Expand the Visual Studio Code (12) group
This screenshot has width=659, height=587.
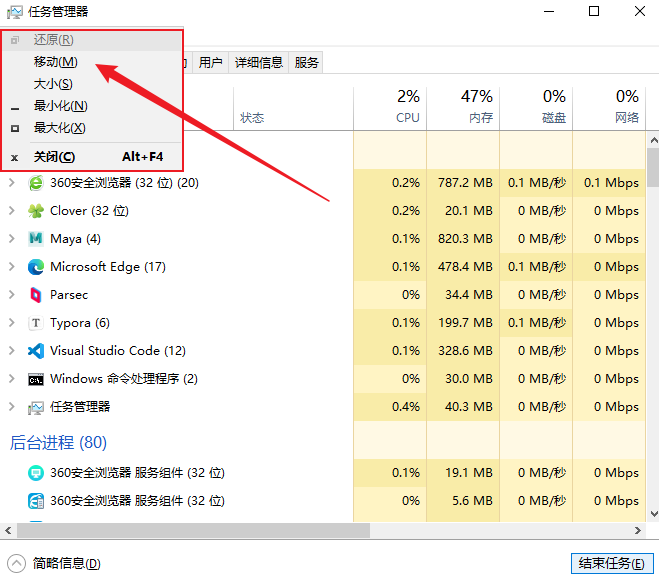(x=12, y=350)
